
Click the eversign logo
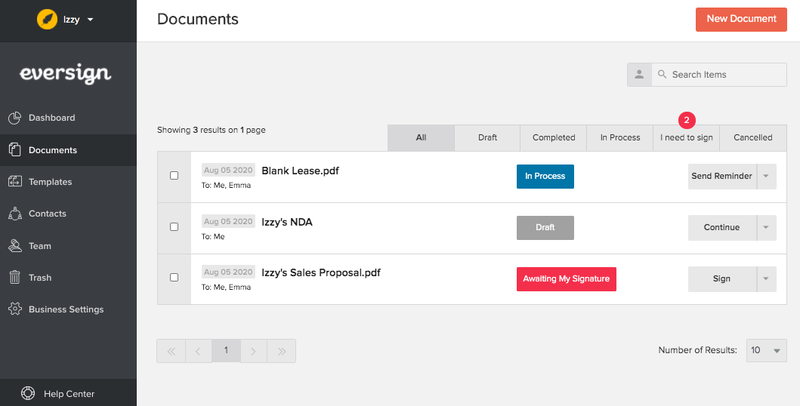pos(65,74)
